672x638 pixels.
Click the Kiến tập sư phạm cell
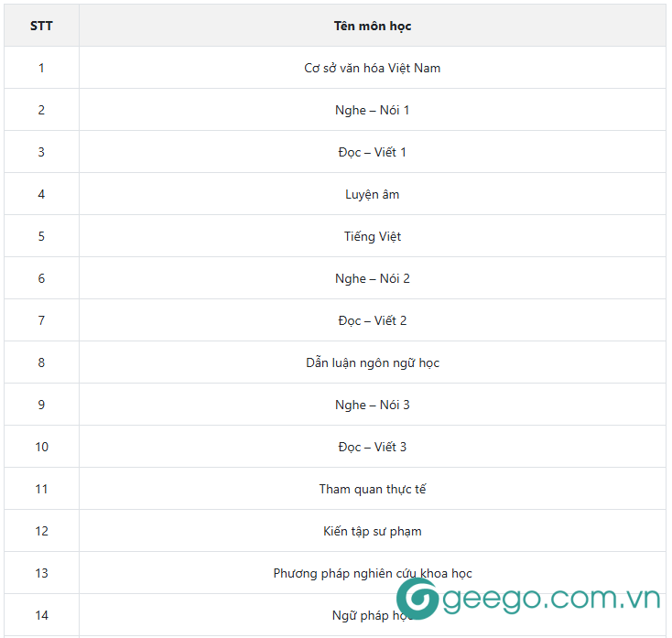pyautogui.click(x=373, y=531)
